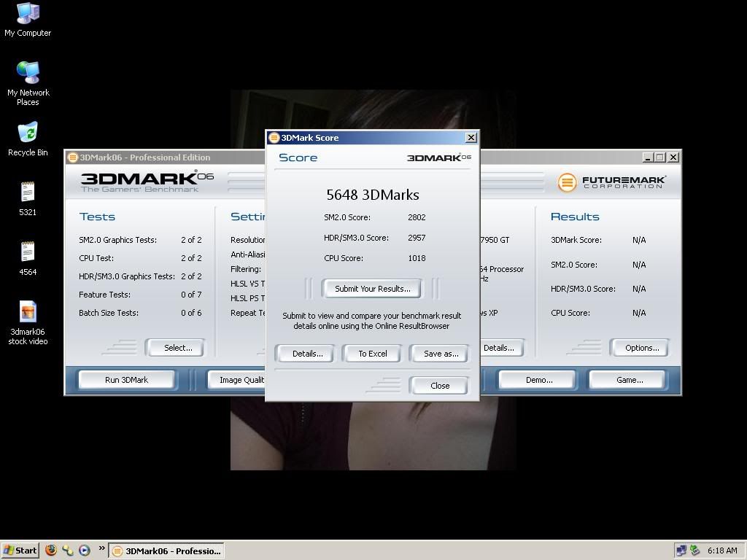The width and height of the screenshot is (747, 560).
Task: Launch Windows Media Player from quick launch
Action: [85, 550]
